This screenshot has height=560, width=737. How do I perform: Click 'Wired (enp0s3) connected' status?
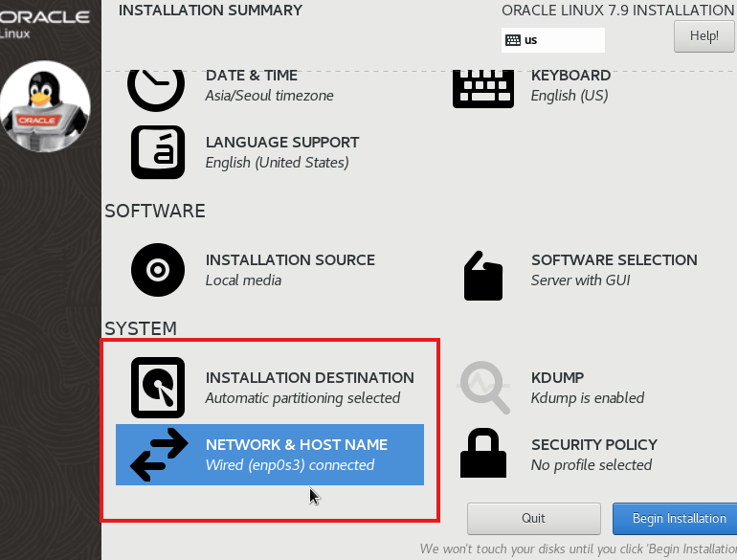tap(290, 465)
